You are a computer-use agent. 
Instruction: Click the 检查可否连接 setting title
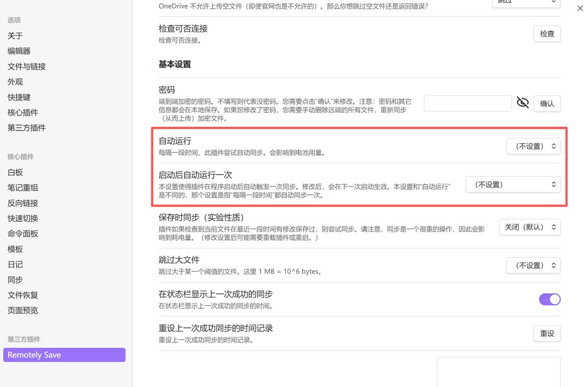(183, 28)
